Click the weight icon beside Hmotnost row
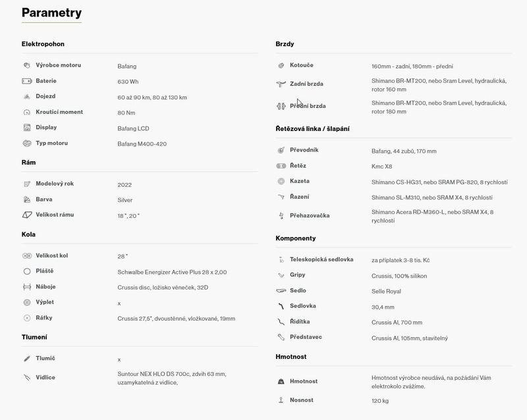 [281, 381]
